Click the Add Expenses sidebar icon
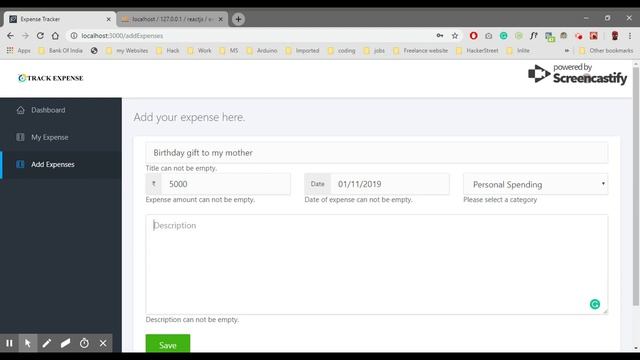640x360 pixels. (20, 164)
